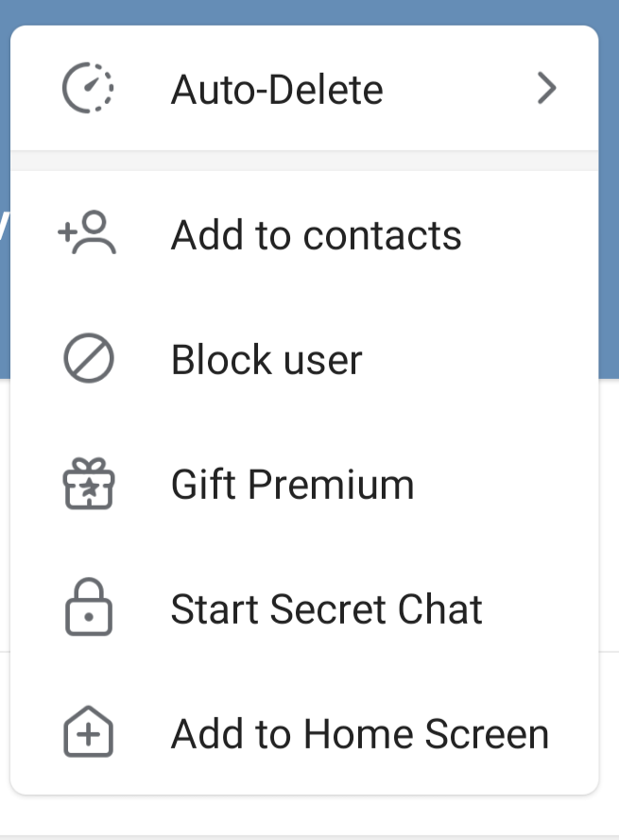Open Gift Premium
Screen dimensions: 619x840
pos(292,484)
